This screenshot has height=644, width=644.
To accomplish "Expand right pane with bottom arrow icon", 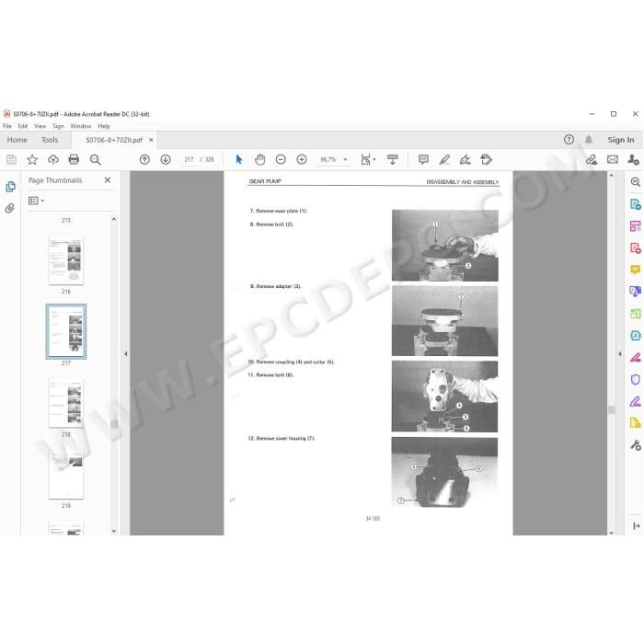I will tap(637, 525).
